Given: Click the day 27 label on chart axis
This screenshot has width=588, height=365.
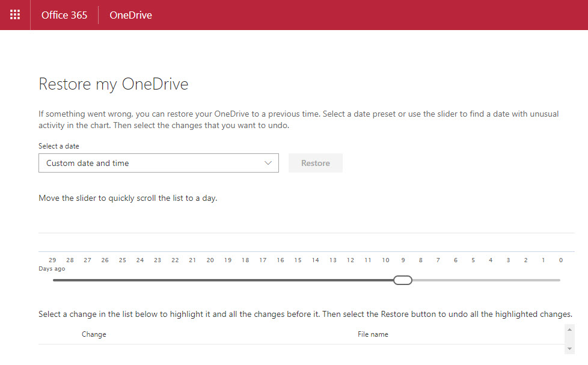Looking at the screenshot, I should (x=87, y=260).
